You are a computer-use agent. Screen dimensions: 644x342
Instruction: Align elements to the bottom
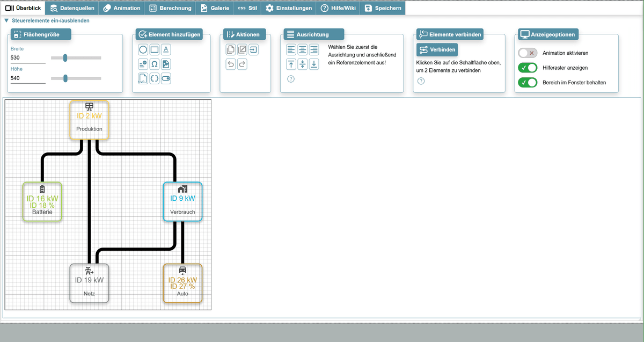point(314,64)
